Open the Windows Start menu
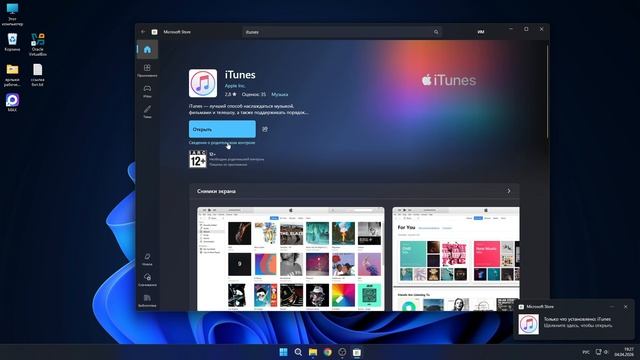The image size is (640, 360). 283,352
